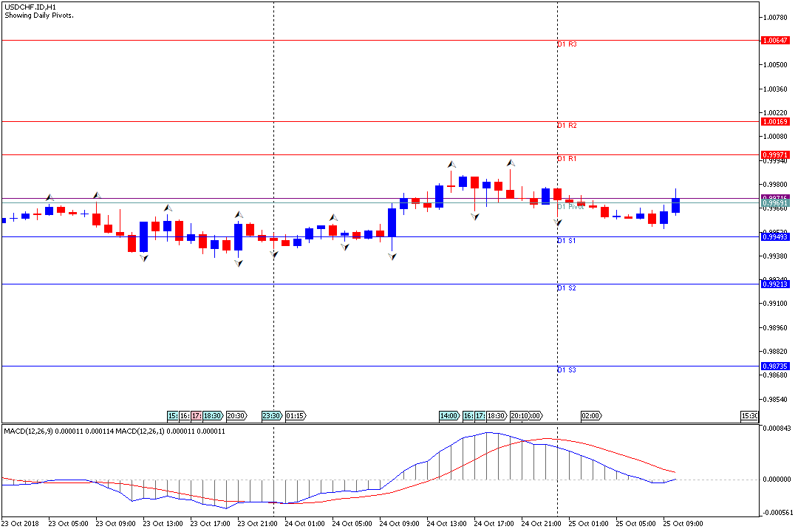Click the 0.99800 price axis value

776,184
